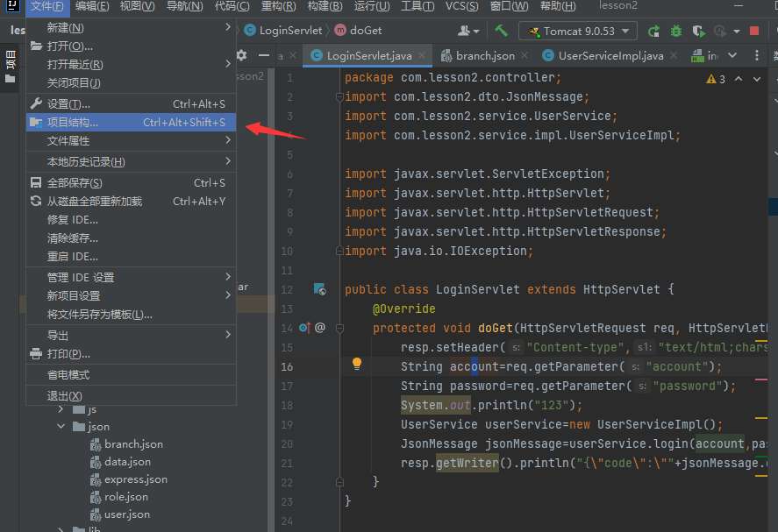
Task: Select 项目结构... menu item
Action: [x=131, y=123]
